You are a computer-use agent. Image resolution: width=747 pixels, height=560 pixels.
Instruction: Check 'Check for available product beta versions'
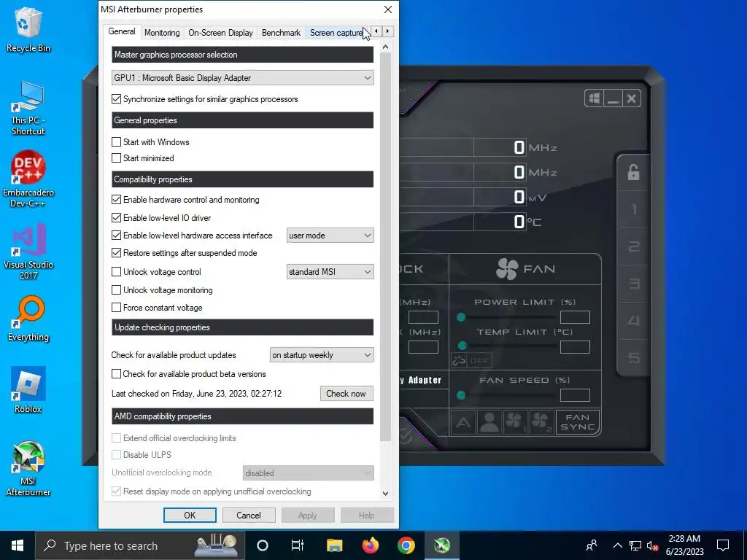pyautogui.click(x=116, y=374)
